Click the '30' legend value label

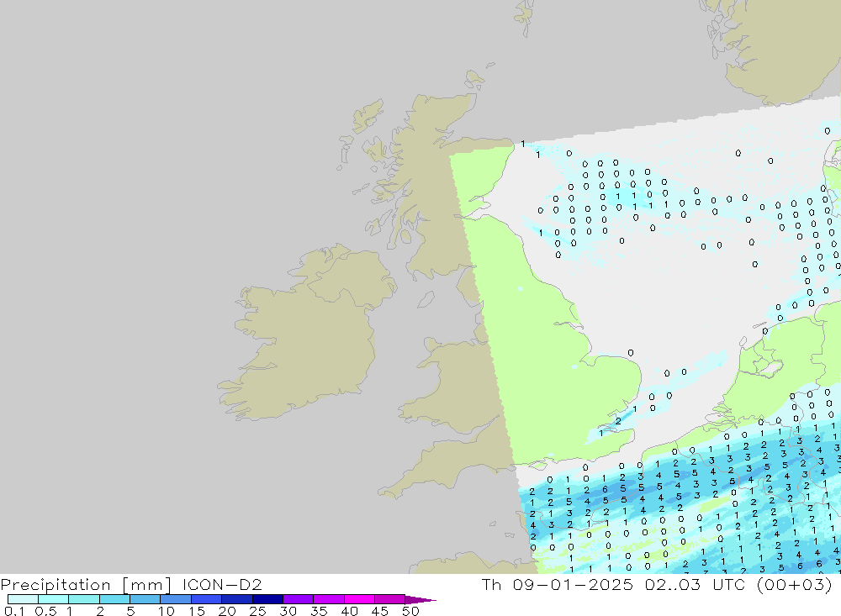click(x=288, y=611)
